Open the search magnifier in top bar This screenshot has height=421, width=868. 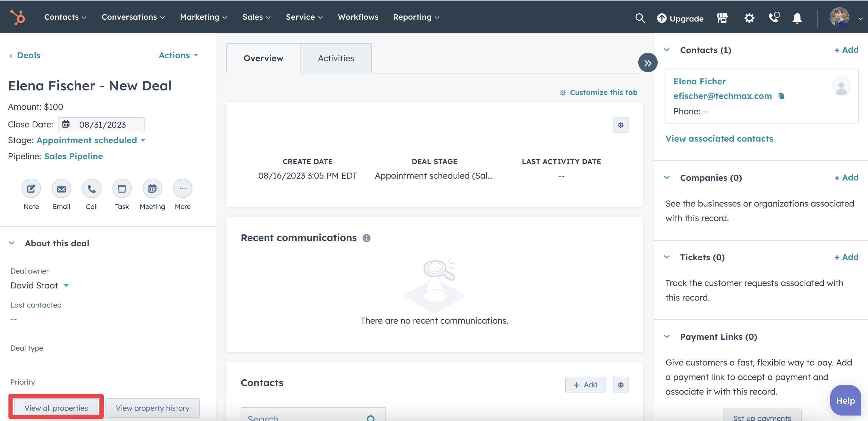[x=640, y=18]
